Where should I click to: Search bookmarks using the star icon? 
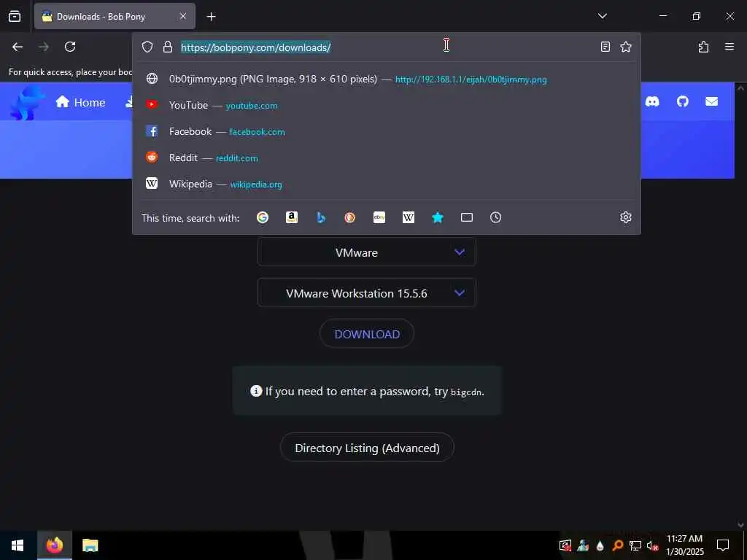(438, 217)
